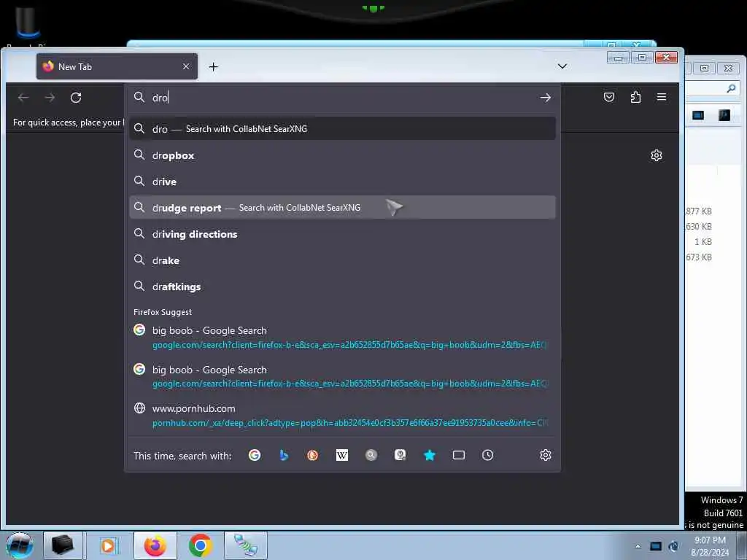Select the New Tab tab
Screen dimensions: 747x560
coord(117,66)
